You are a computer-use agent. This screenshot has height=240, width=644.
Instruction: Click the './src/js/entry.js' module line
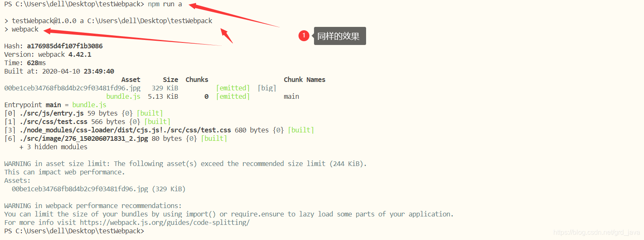click(84, 113)
